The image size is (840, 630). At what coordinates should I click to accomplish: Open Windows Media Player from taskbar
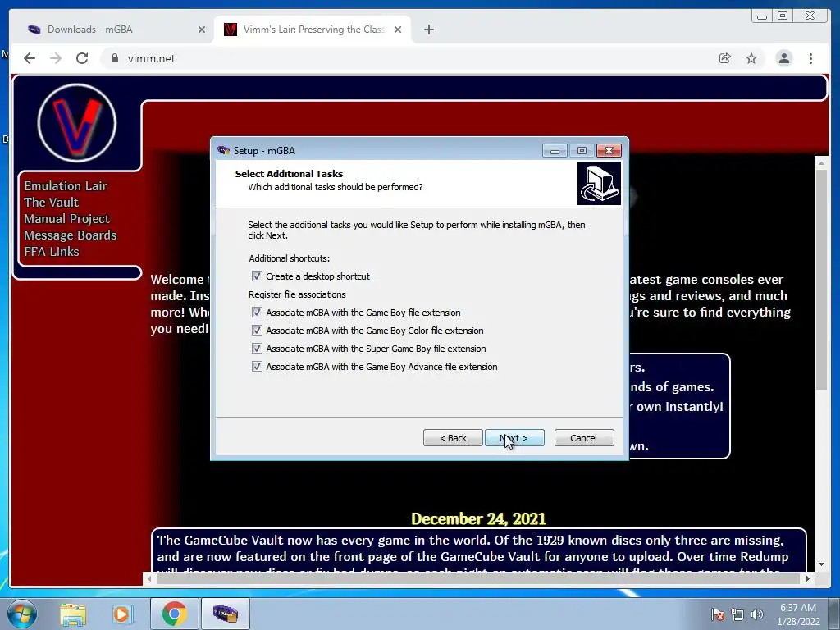tap(121, 614)
